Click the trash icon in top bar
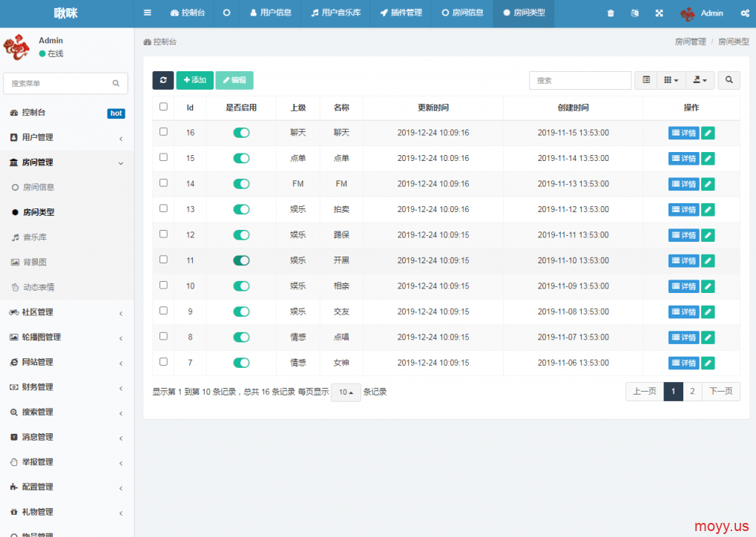 click(x=611, y=13)
